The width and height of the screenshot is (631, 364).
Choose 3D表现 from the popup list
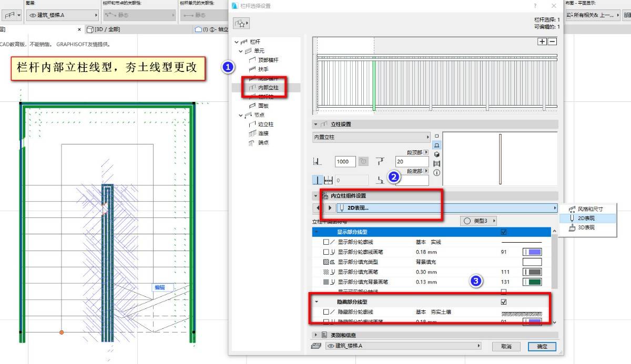click(x=586, y=227)
